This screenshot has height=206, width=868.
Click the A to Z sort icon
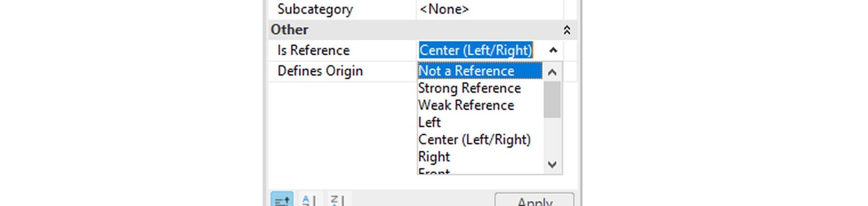pyautogui.click(x=309, y=200)
